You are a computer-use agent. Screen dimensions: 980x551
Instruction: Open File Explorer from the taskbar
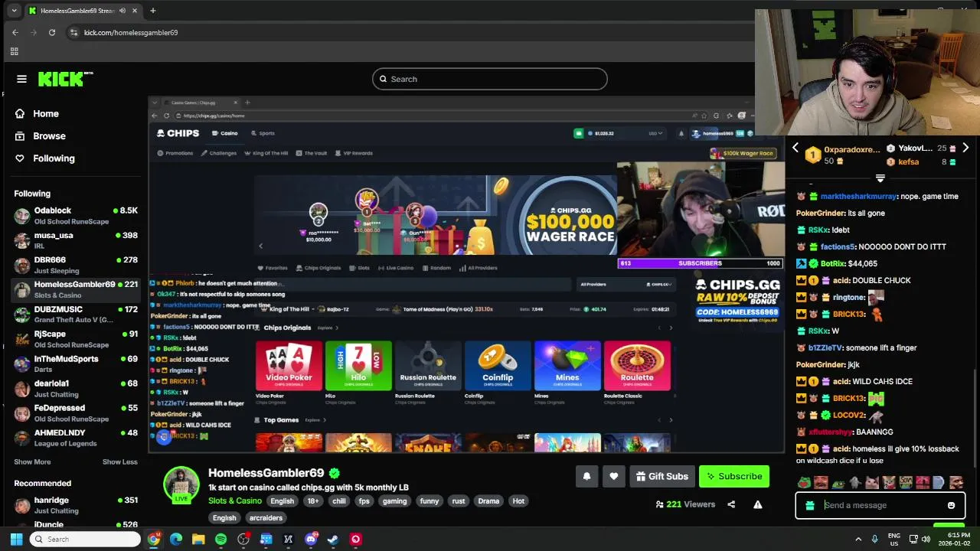(198, 540)
